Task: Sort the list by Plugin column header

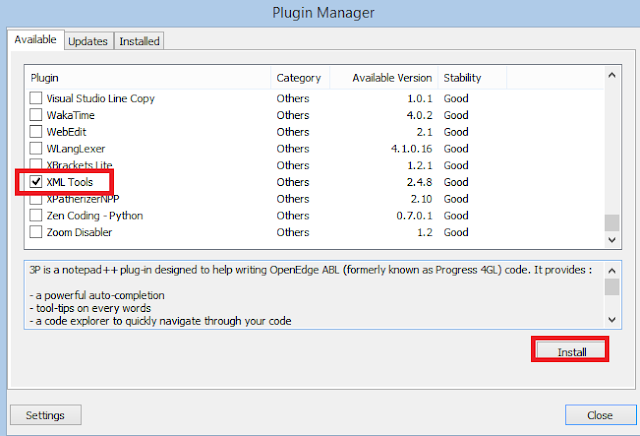Action: click(148, 77)
